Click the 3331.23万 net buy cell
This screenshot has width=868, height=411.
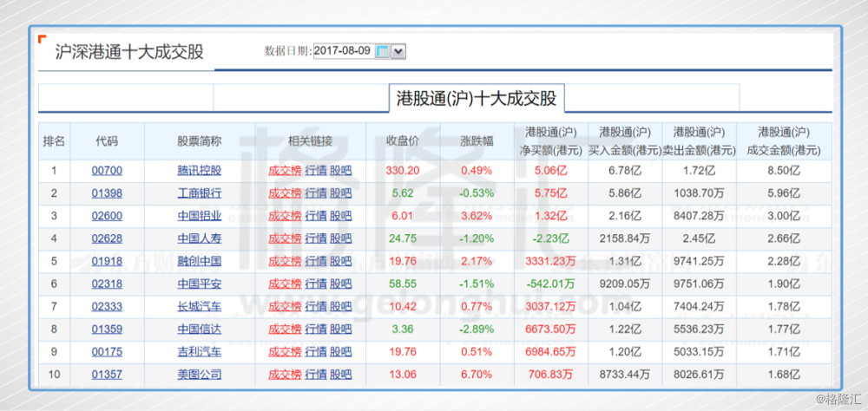pyautogui.click(x=551, y=261)
